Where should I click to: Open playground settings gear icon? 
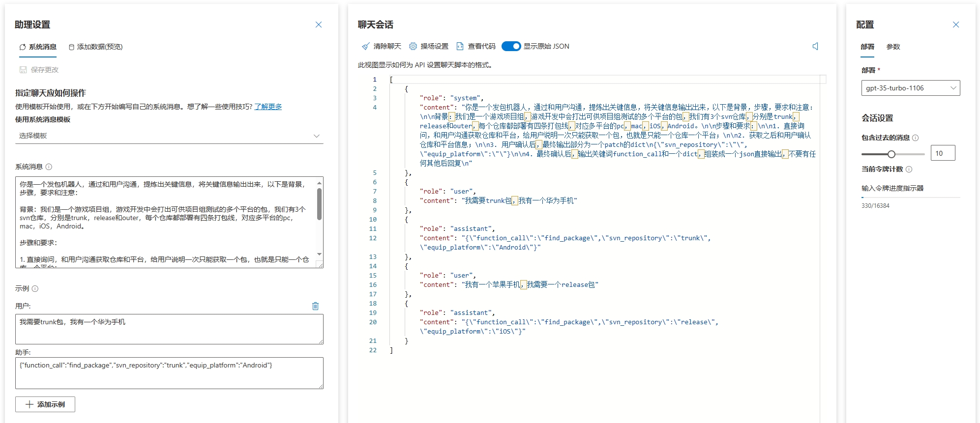pos(413,46)
